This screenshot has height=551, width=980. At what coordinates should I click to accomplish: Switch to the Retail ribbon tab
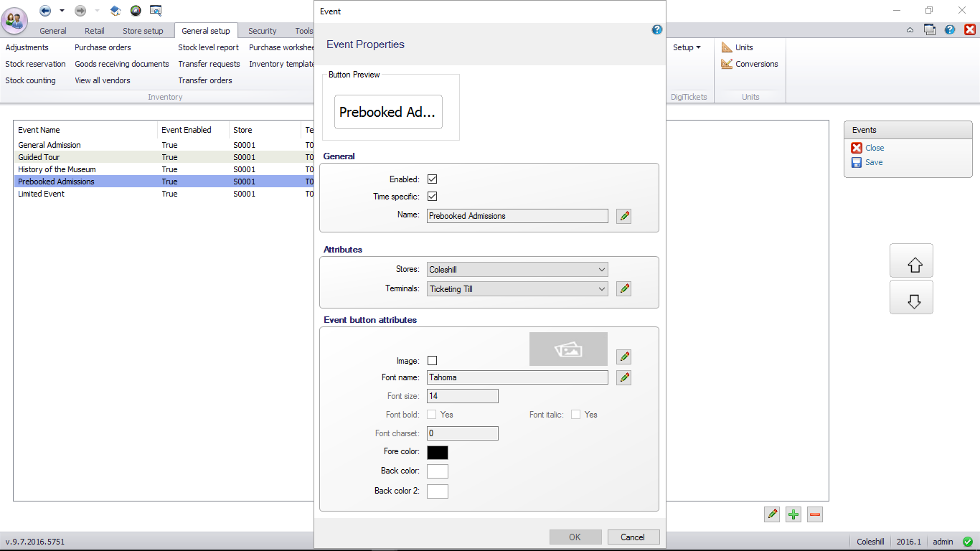pos(94,31)
